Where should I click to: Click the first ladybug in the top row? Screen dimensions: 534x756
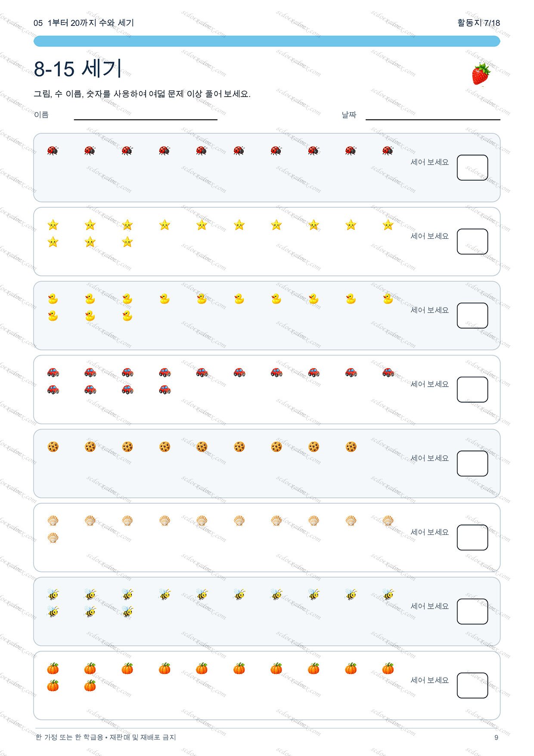click(53, 150)
